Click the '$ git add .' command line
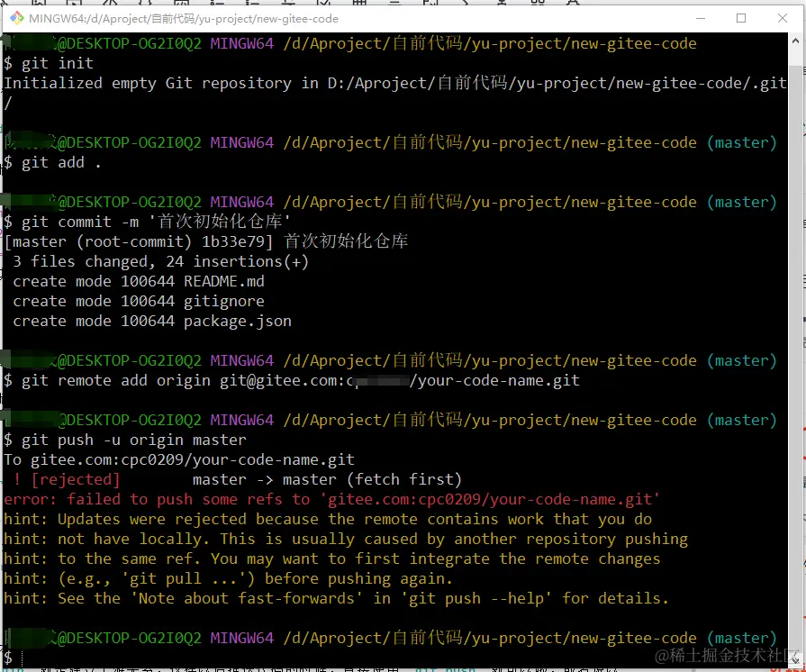The image size is (806, 672). tap(52, 162)
